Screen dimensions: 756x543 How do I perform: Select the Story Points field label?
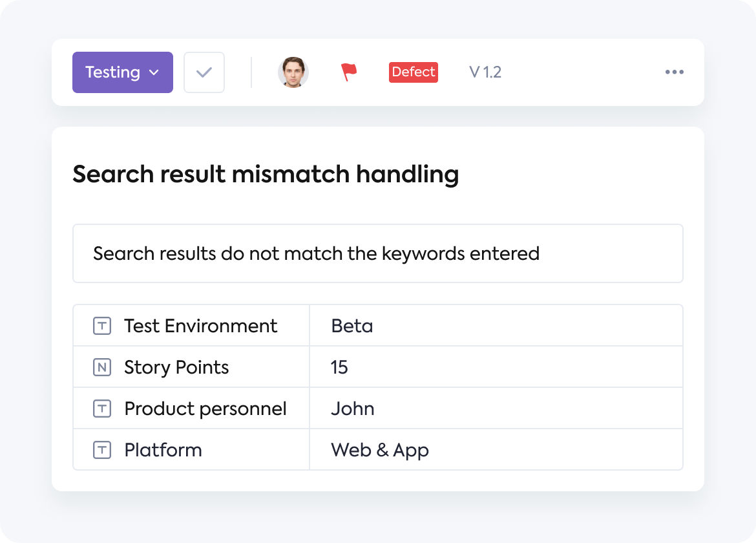click(x=176, y=367)
